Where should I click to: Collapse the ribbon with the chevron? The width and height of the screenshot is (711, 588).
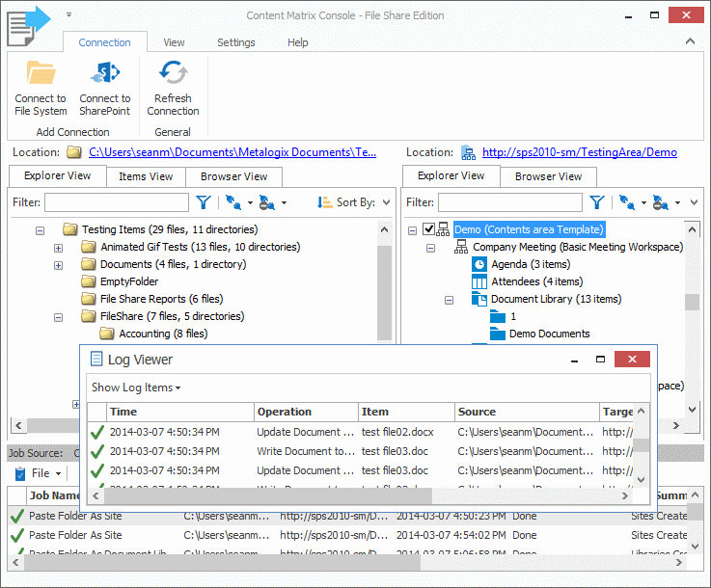[x=690, y=41]
